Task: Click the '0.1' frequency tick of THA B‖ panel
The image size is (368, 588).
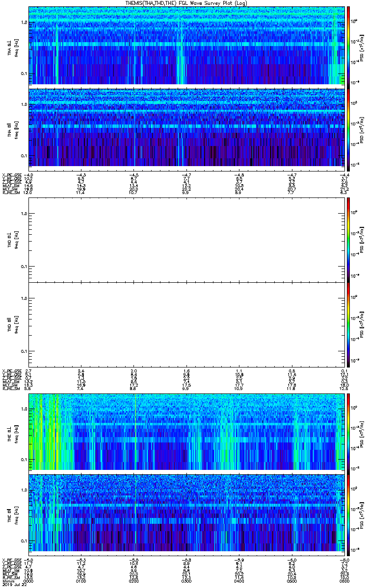Action: [24, 156]
